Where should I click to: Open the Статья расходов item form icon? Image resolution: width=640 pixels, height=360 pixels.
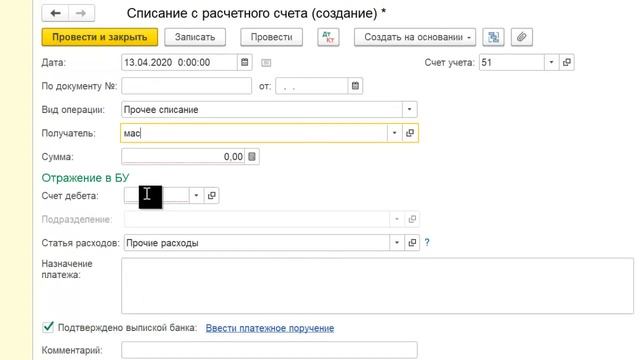pos(412,243)
